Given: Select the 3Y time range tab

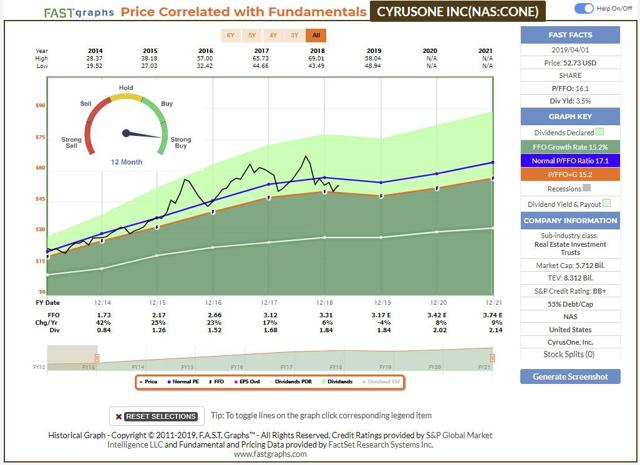Looking at the screenshot, I should (x=295, y=36).
